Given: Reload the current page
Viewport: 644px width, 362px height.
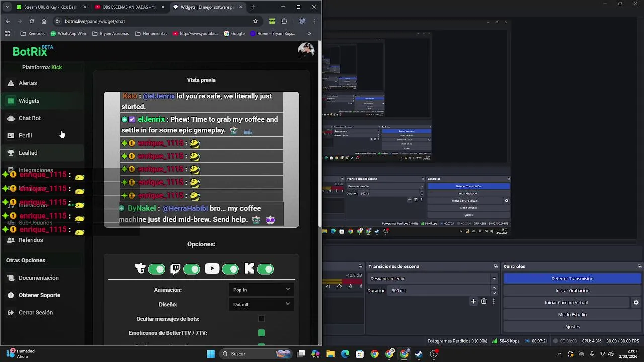Looking at the screenshot, I should click(x=32, y=21).
